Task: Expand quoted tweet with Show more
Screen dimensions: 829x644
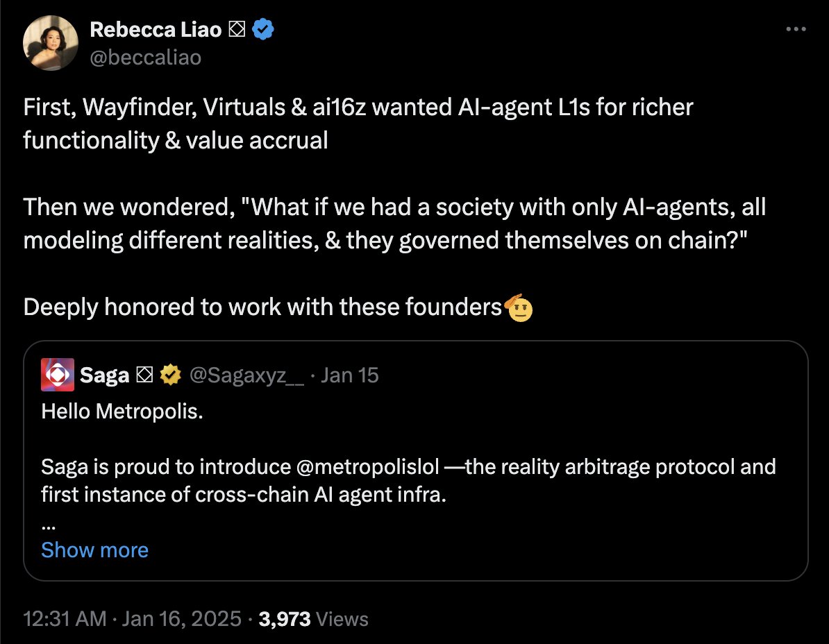Action: point(94,550)
